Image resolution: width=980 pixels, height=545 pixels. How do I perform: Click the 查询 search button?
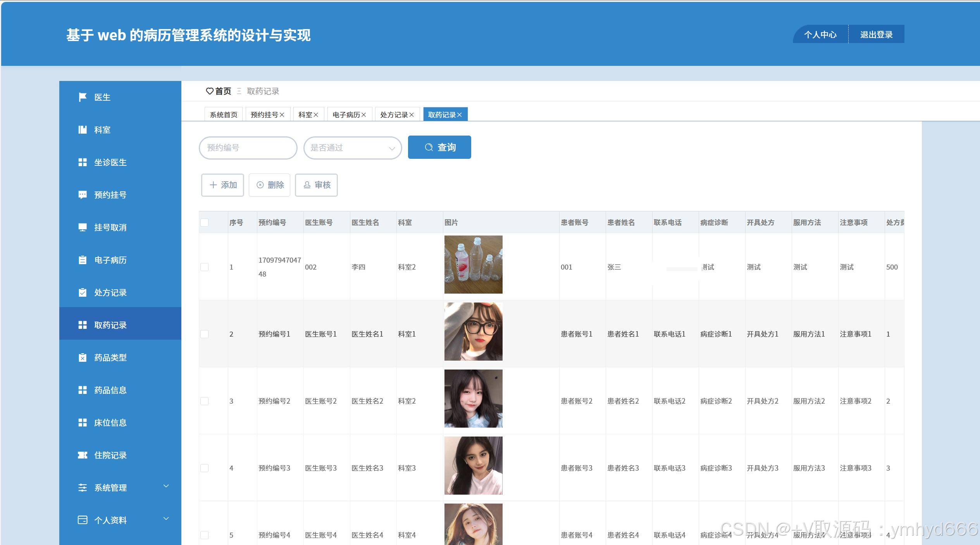click(x=439, y=147)
